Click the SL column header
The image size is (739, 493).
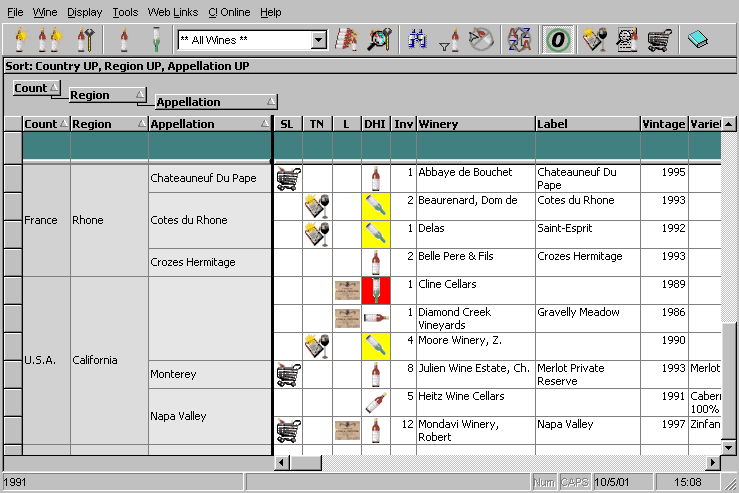pyautogui.click(x=287, y=124)
